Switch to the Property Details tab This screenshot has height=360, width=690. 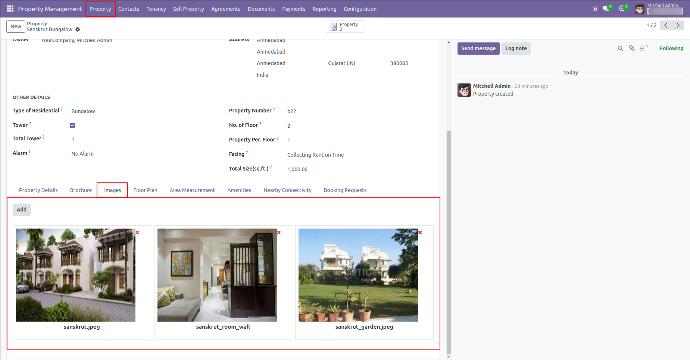pos(38,190)
